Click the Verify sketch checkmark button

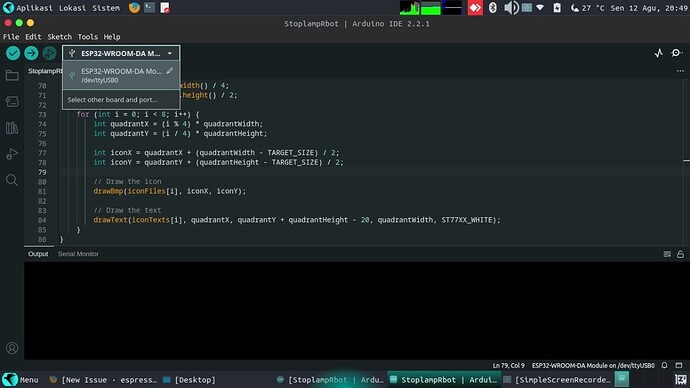(x=13, y=53)
